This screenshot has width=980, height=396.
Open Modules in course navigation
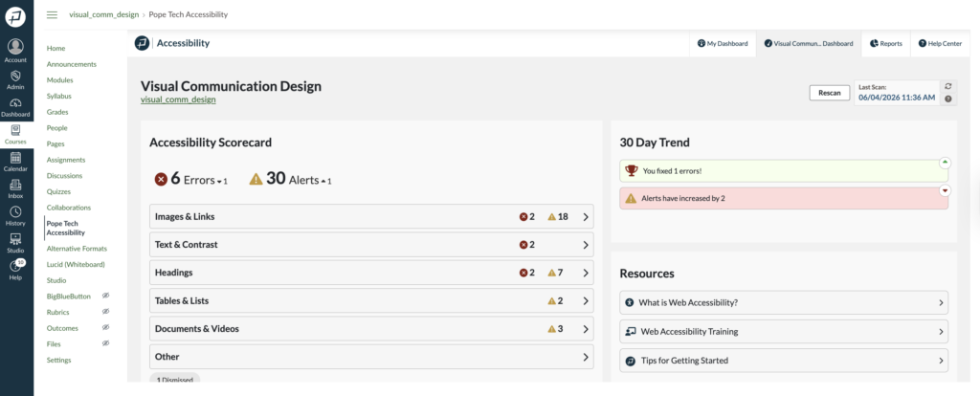[x=60, y=80]
